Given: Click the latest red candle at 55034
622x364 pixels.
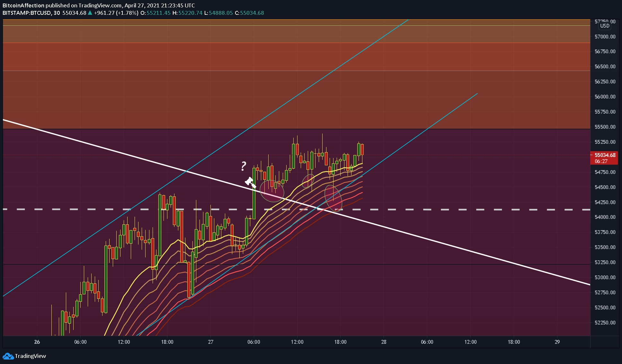Looking at the screenshot, I should pos(362,150).
